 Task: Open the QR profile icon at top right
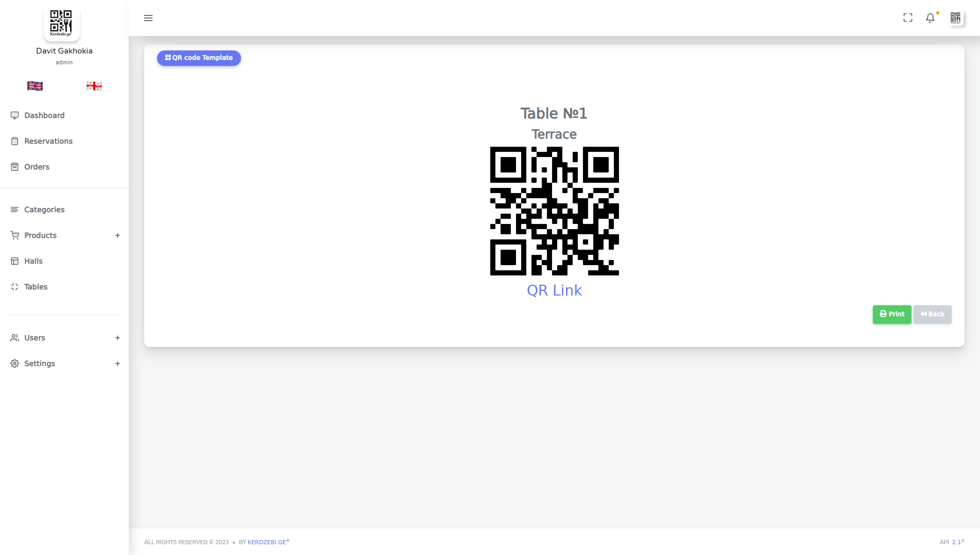pos(955,18)
